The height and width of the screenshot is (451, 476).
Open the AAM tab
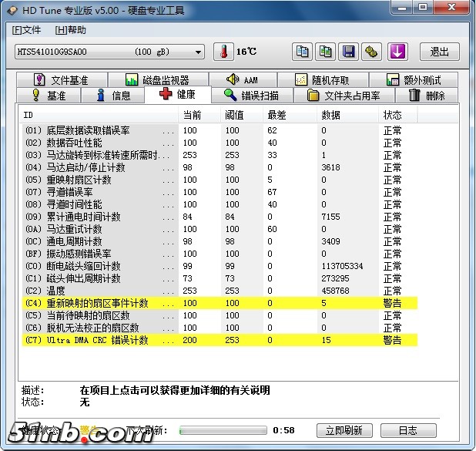[242, 80]
